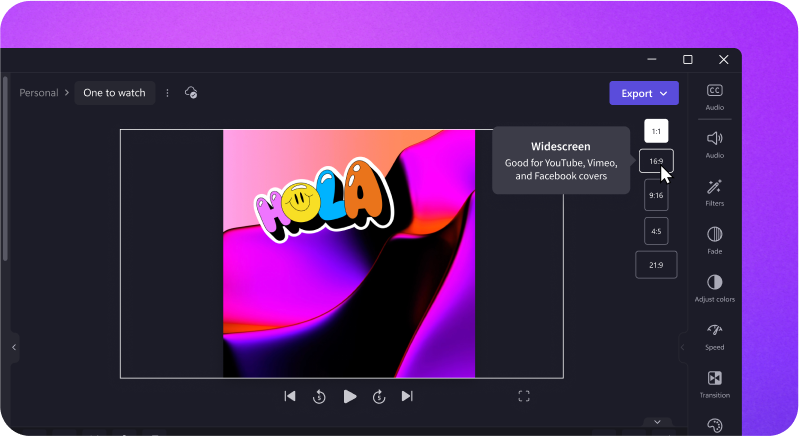Open the Filters magic wand tool
This screenshot has width=799, height=436.
714,187
